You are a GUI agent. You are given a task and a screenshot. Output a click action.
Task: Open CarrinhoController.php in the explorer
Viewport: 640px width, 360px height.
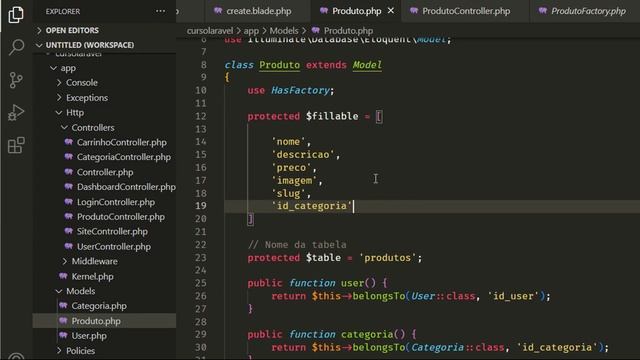click(x=122, y=142)
